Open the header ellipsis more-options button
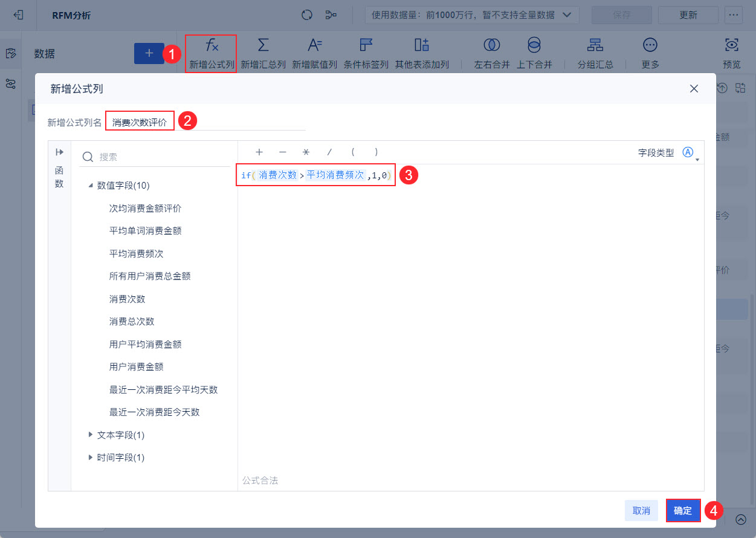 click(734, 15)
